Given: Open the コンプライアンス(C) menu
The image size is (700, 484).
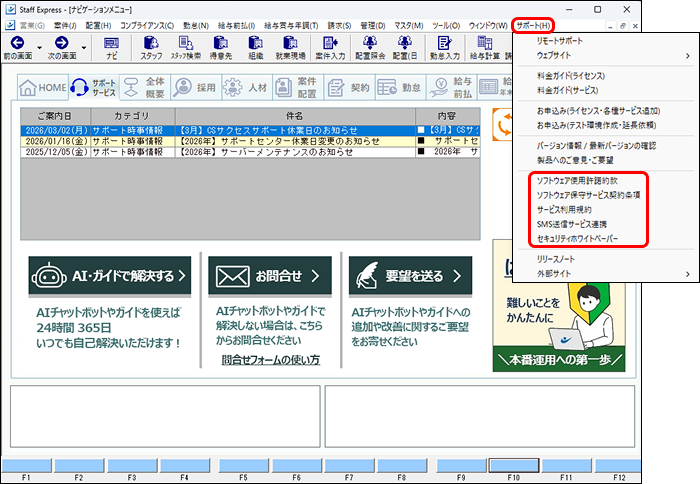Looking at the screenshot, I should (147, 25).
